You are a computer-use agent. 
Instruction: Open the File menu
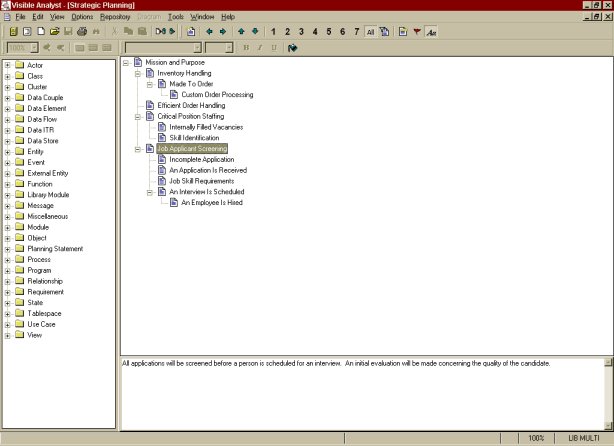click(x=20, y=17)
